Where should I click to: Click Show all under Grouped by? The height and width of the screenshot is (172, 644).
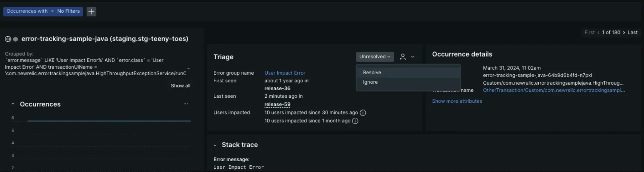180,86
